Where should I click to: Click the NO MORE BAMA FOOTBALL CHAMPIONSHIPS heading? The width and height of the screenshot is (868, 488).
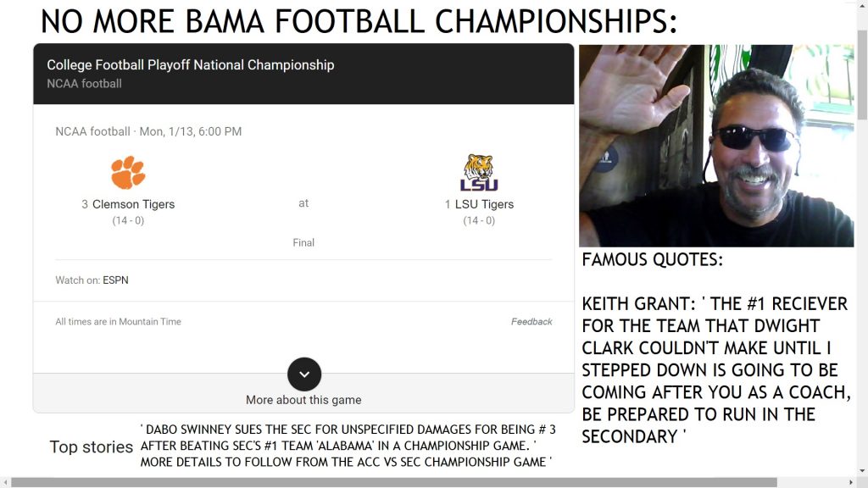(359, 22)
